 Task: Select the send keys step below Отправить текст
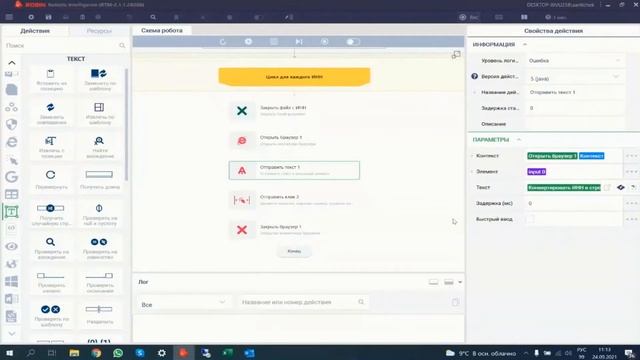point(294,200)
